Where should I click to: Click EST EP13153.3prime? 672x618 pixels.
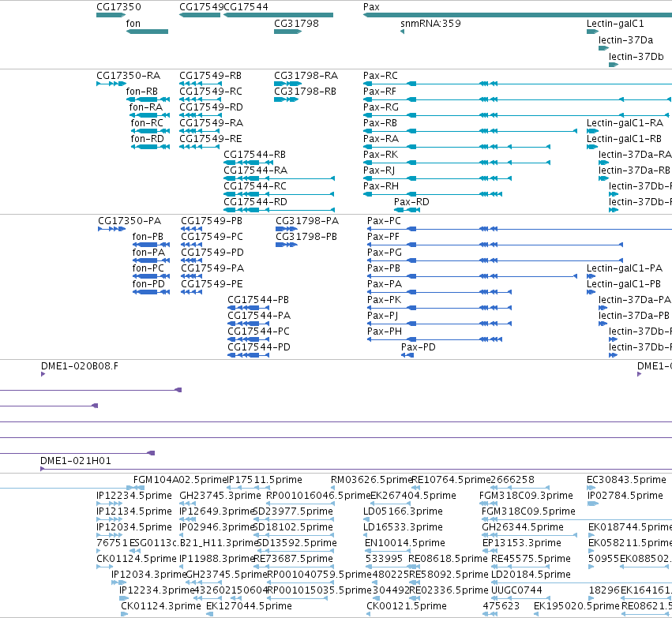[490, 551]
